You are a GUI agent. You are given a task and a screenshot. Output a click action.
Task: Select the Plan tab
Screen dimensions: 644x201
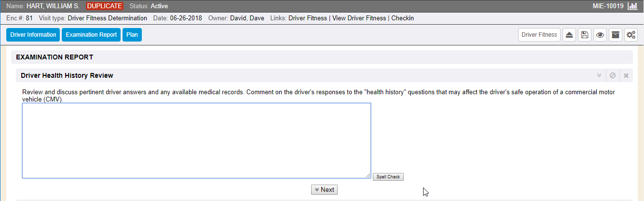pos(132,35)
